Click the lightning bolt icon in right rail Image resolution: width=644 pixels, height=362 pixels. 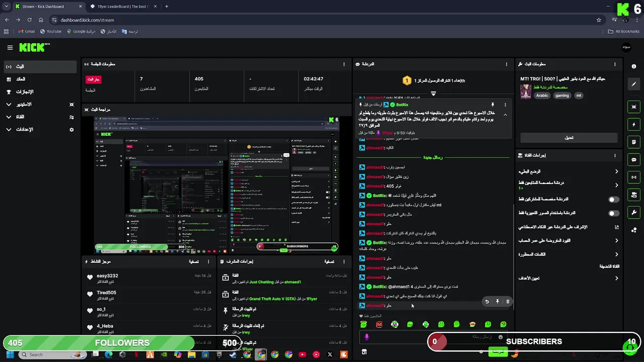tap(634, 124)
